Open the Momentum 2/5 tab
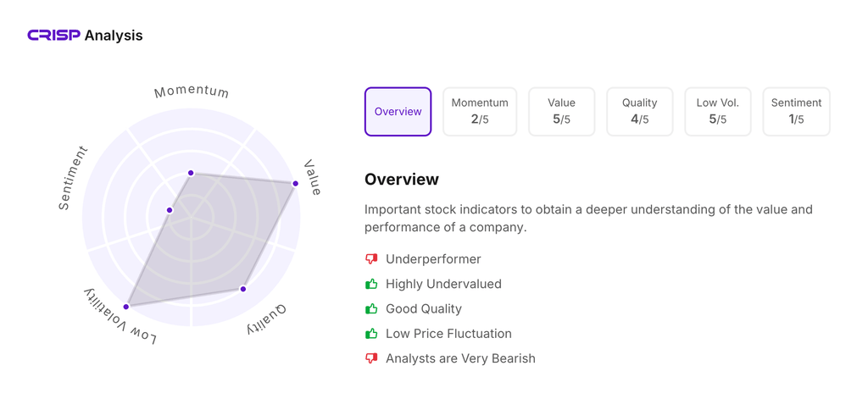Viewport: 868px width, 399px height. pos(480,112)
